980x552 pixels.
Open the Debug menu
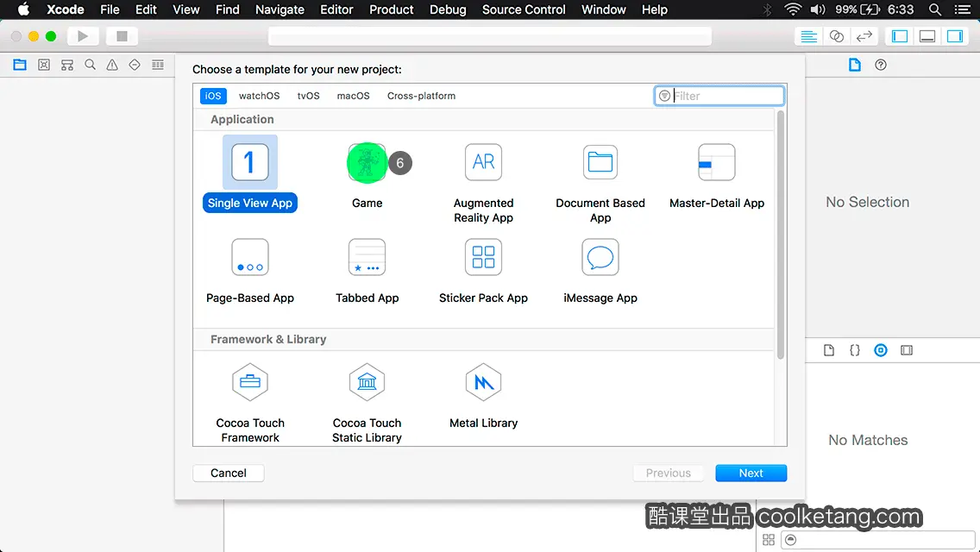tap(448, 9)
